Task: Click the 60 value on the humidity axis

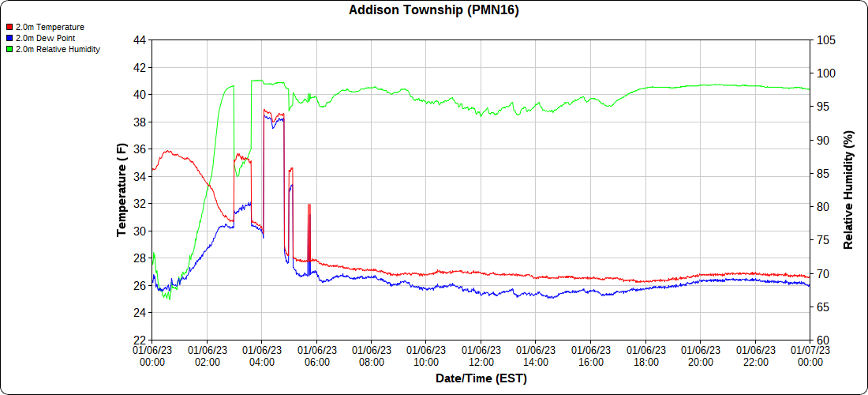Action: click(822, 340)
